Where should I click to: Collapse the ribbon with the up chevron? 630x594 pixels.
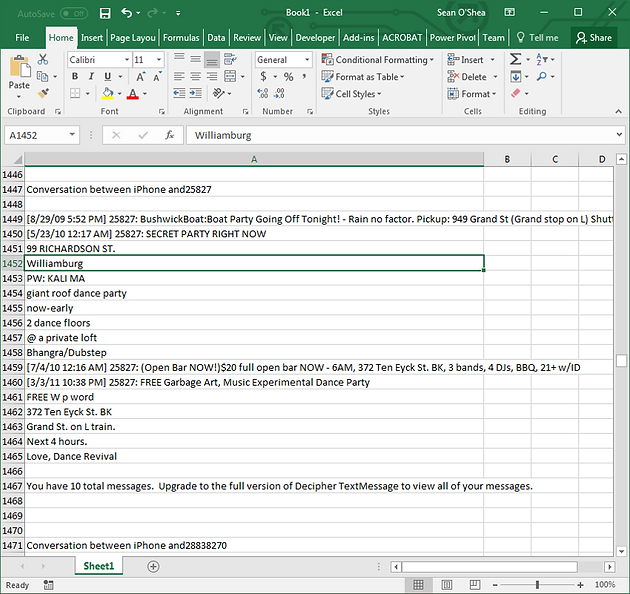tap(618, 111)
